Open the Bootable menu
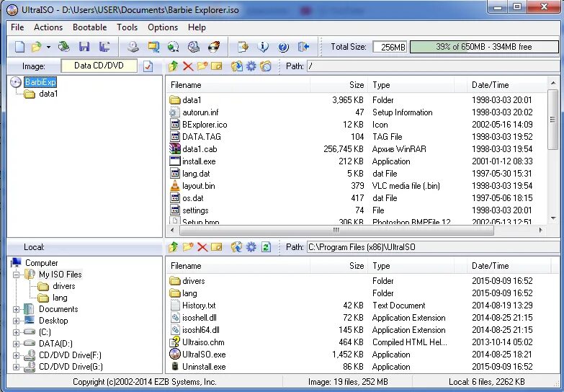 point(89,27)
